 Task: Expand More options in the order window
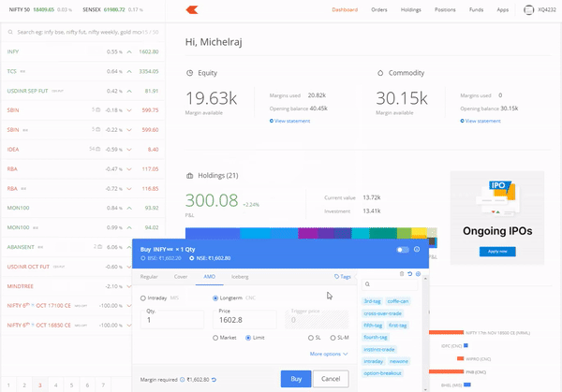click(x=329, y=354)
